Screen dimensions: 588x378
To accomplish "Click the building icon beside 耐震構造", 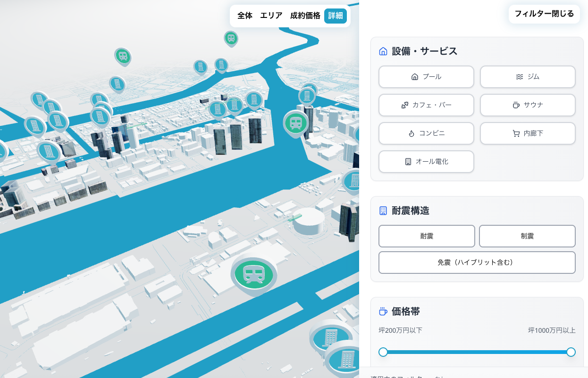I will point(383,211).
